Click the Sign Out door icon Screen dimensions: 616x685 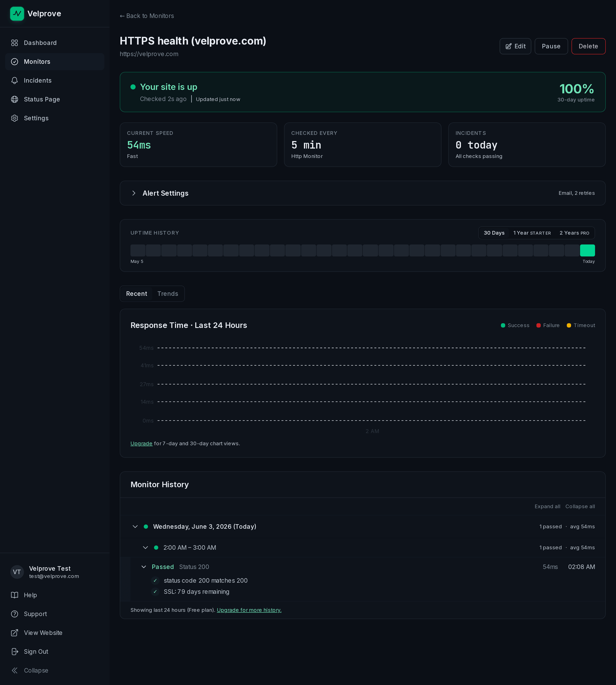tap(15, 651)
